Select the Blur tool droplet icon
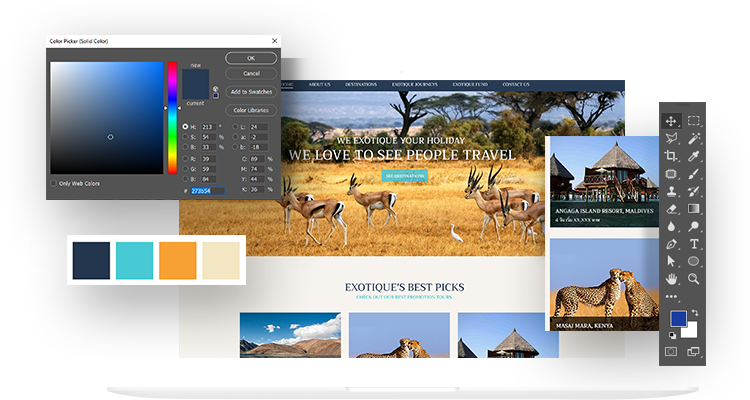 (671, 226)
